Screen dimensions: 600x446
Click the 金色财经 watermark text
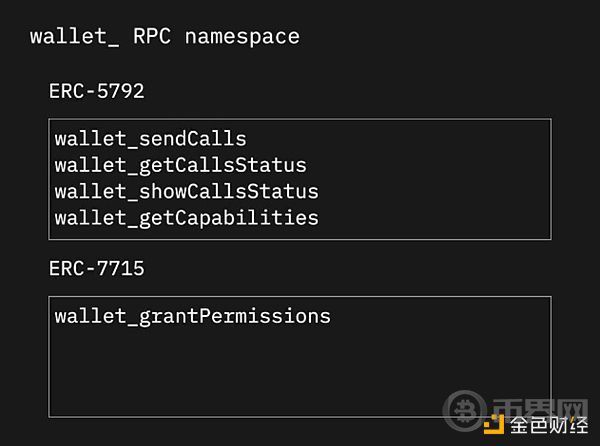(x=549, y=425)
